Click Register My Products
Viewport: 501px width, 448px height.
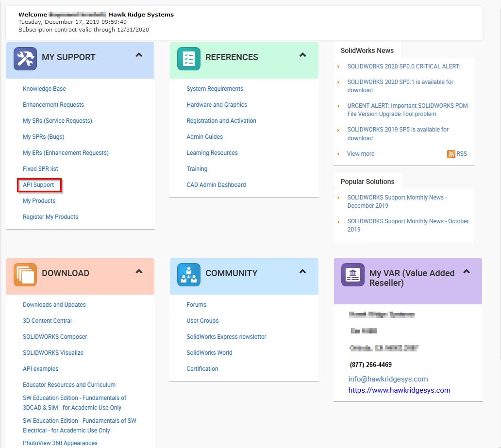[50, 216]
